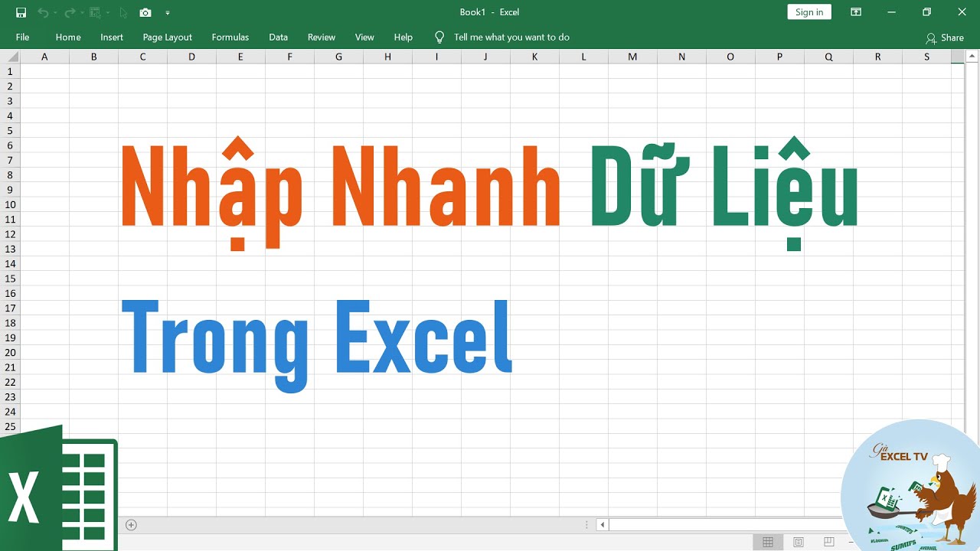
Task: Open the Review ribbon tab
Action: [x=322, y=37]
